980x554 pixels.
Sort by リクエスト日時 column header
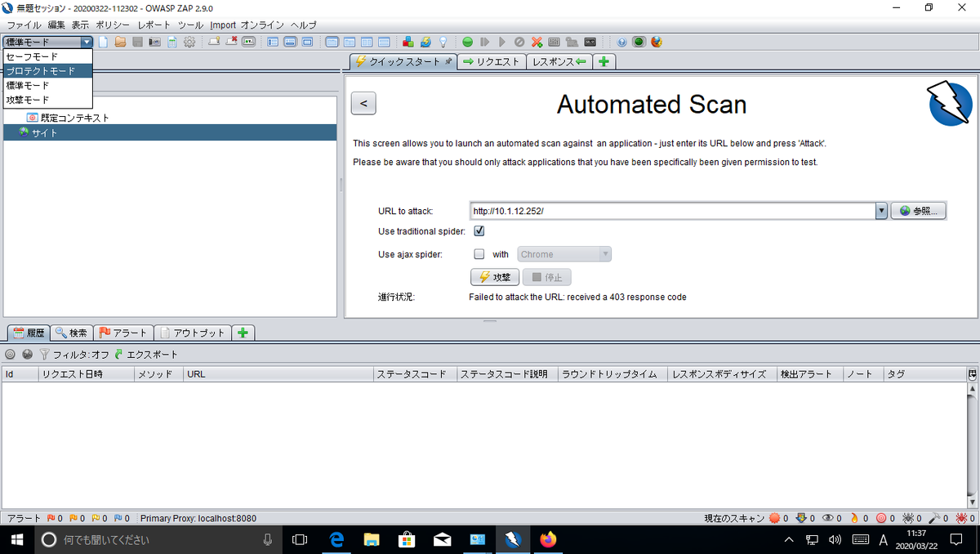(x=86, y=374)
